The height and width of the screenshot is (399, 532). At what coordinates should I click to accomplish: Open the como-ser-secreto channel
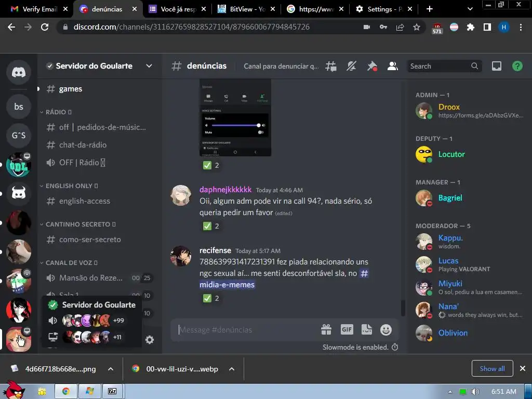98,240
